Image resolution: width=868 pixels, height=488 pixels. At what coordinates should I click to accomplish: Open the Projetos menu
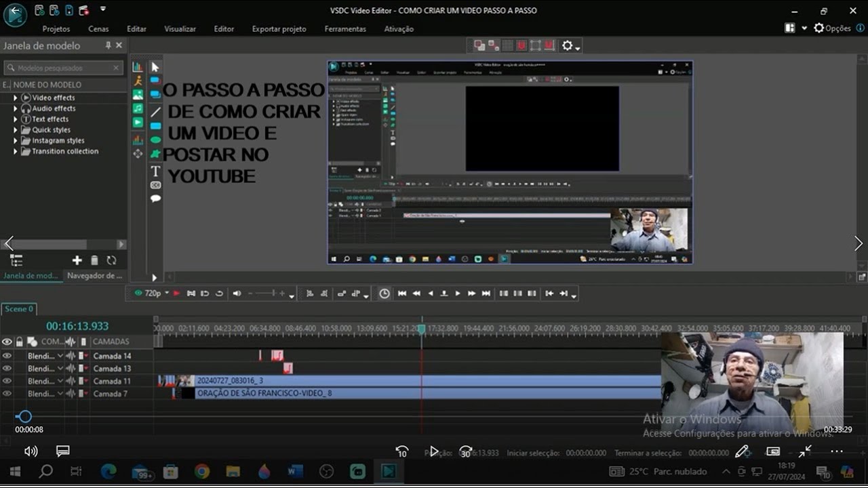pos(56,29)
